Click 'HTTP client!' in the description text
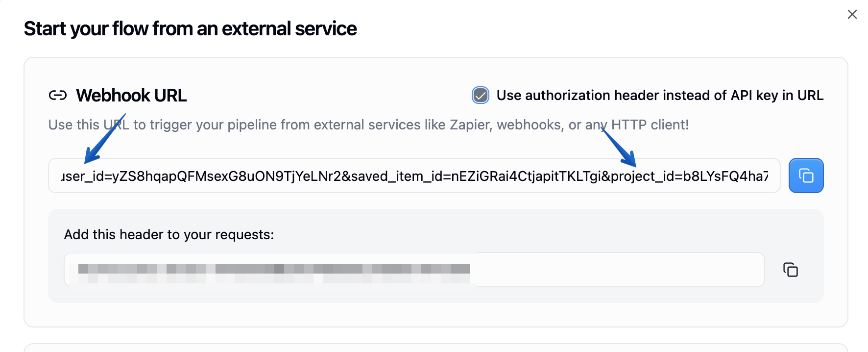The width and height of the screenshot is (868, 352). (650, 125)
